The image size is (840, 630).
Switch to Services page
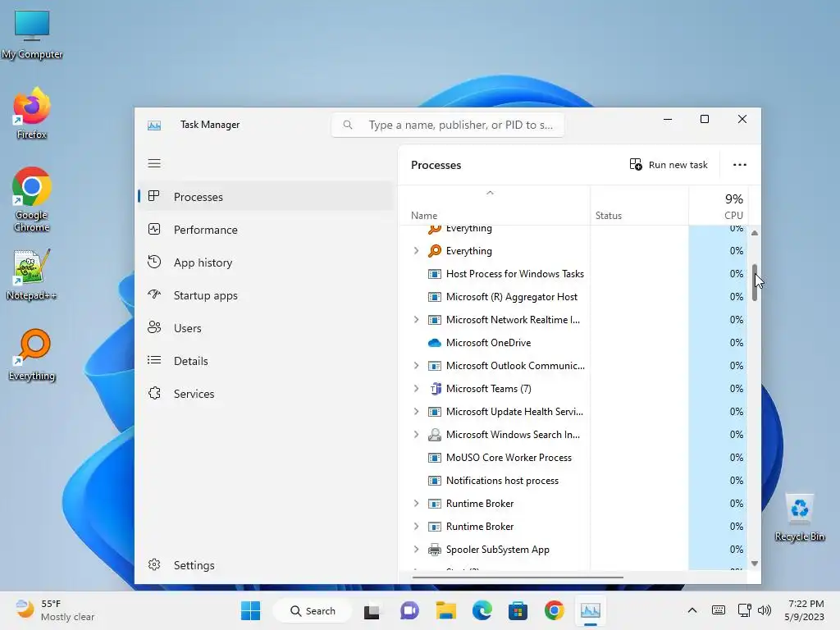point(267,394)
